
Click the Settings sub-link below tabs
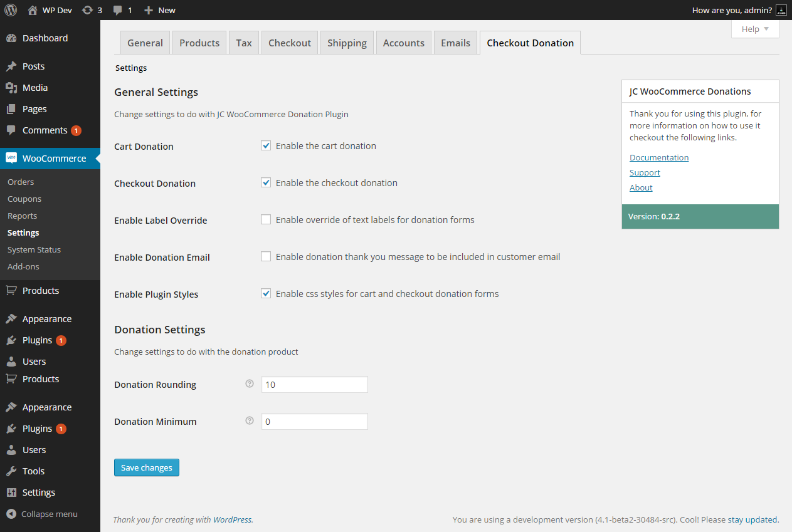(x=131, y=68)
